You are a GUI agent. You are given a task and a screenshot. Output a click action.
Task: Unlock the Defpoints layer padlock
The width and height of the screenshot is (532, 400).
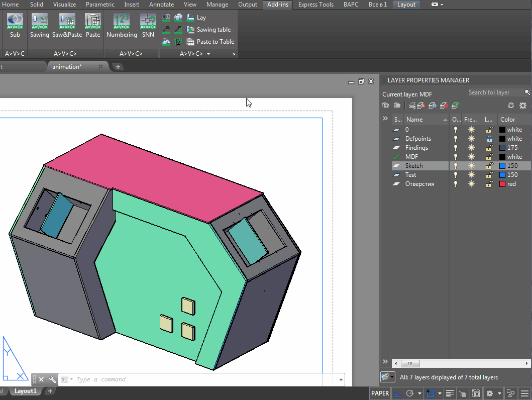(489, 139)
